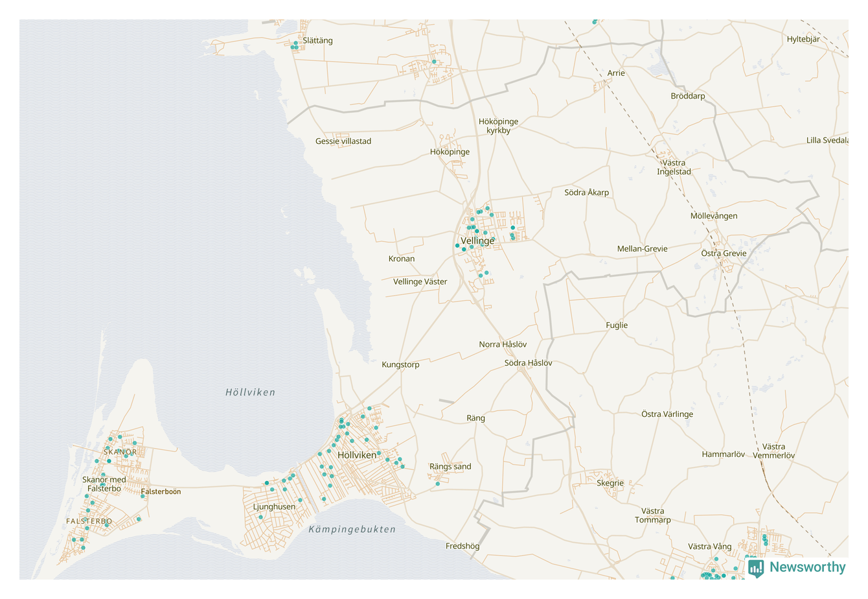Click the Östra Grevie label
The height and width of the screenshot is (599, 868).
[724, 253]
